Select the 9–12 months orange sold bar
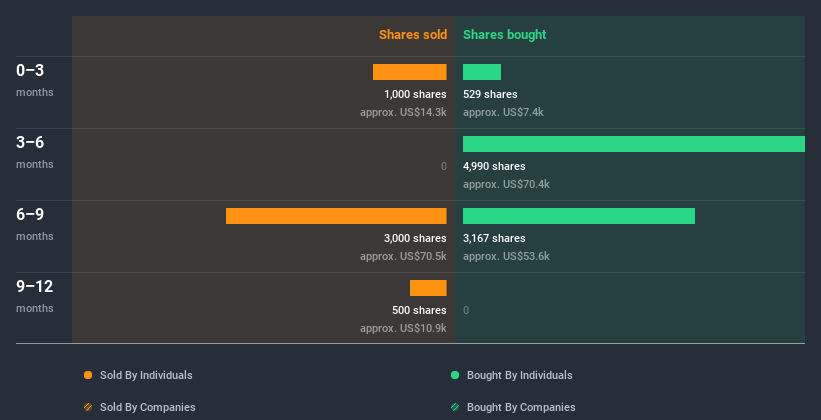 point(428,288)
